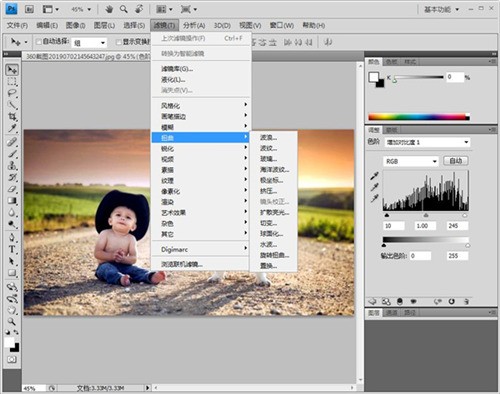Image resolution: width=500 pixels, height=394 pixels.
Task: Select the Rectangle shape tool
Action: click(12, 273)
